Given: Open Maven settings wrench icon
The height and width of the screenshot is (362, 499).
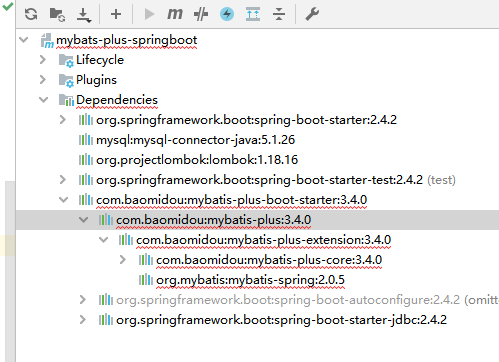Looking at the screenshot, I should (312, 14).
